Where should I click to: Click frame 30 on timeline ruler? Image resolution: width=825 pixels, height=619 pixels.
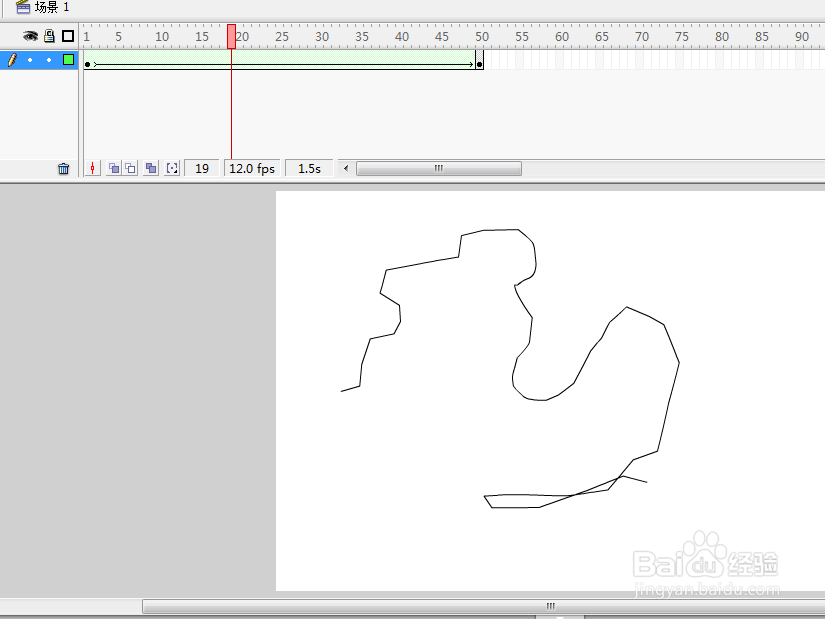point(322,37)
